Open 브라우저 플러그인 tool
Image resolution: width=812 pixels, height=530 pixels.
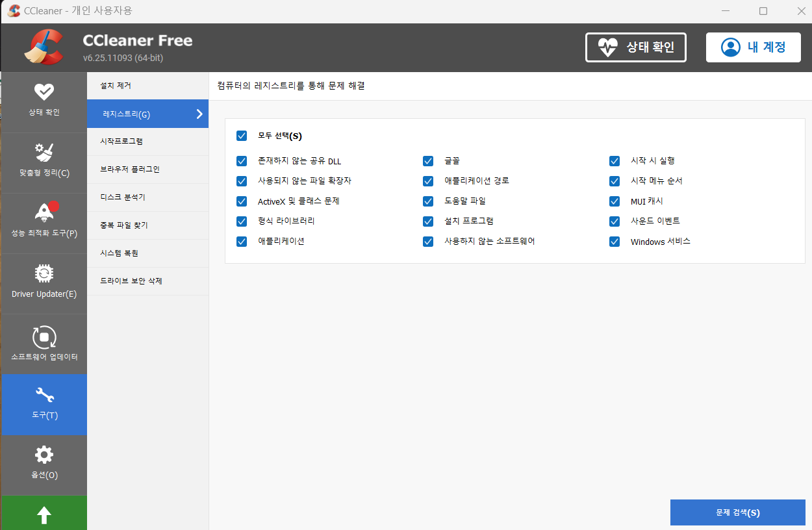pyautogui.click(x=147, y=170)
